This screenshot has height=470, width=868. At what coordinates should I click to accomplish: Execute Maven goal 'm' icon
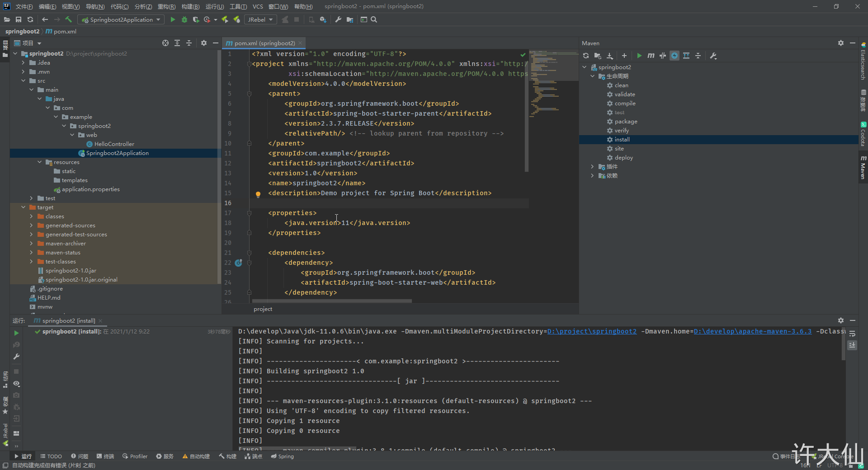pyautogui.click(x=651, y=56)
